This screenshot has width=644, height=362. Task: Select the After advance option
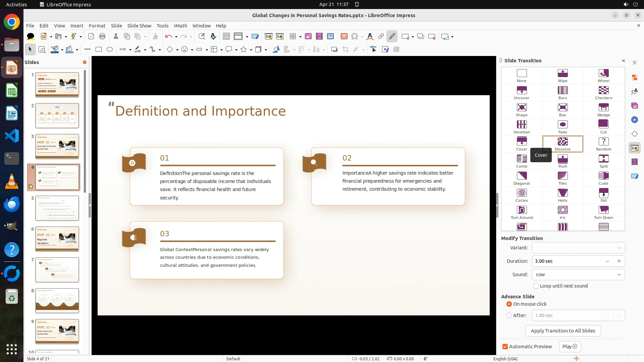pyautogui.click(x=509, y=315)
